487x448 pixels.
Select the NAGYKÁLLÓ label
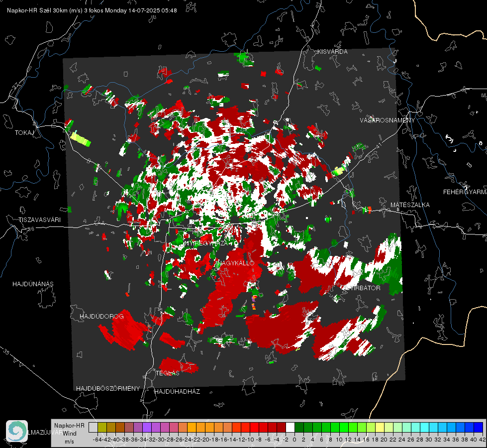coord(235,263)
